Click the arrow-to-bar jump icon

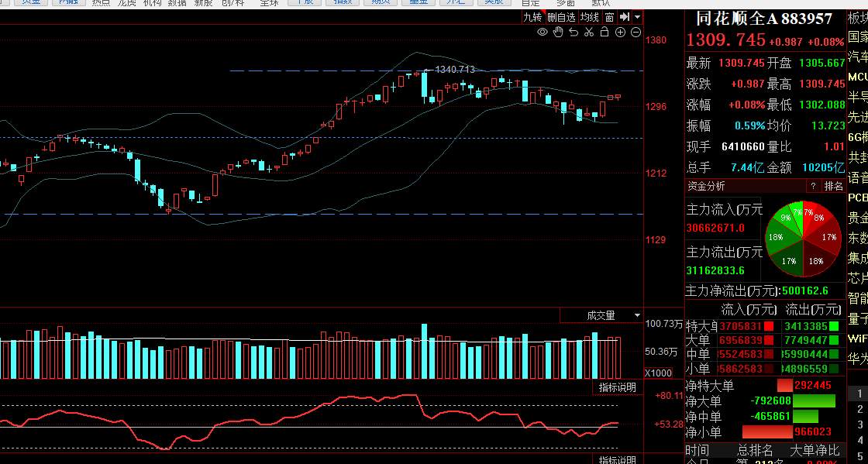[x=625, y=16]
